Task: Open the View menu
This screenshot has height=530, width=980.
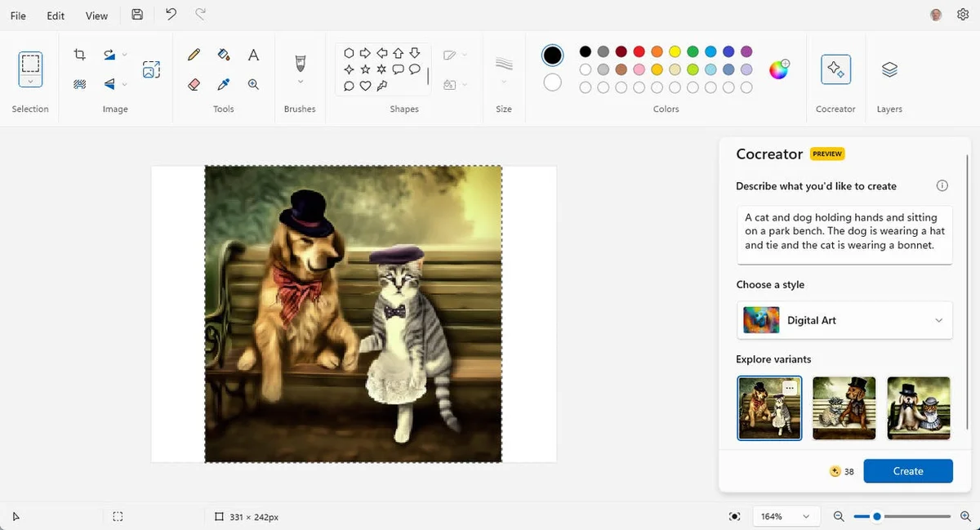Action: (x=96, y=16)
